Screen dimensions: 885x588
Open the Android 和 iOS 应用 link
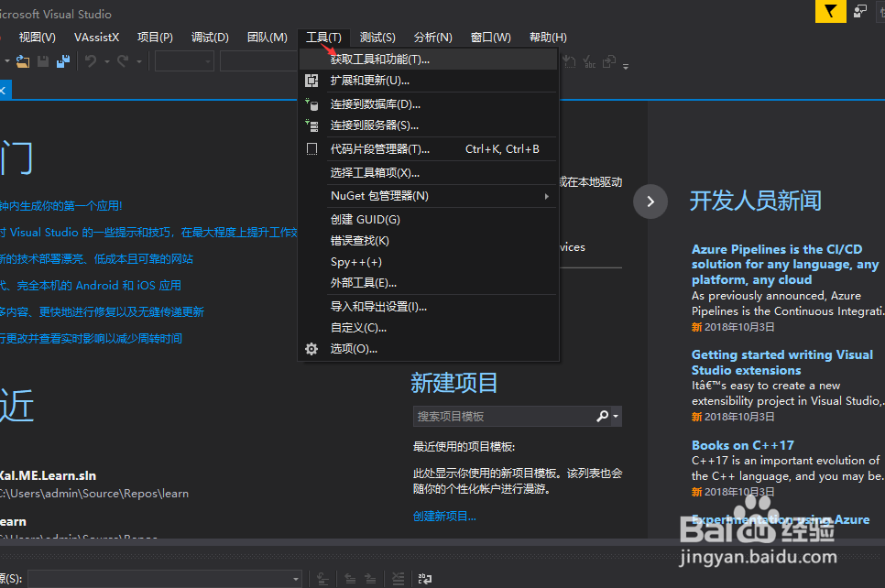click(x=91, y=286)
